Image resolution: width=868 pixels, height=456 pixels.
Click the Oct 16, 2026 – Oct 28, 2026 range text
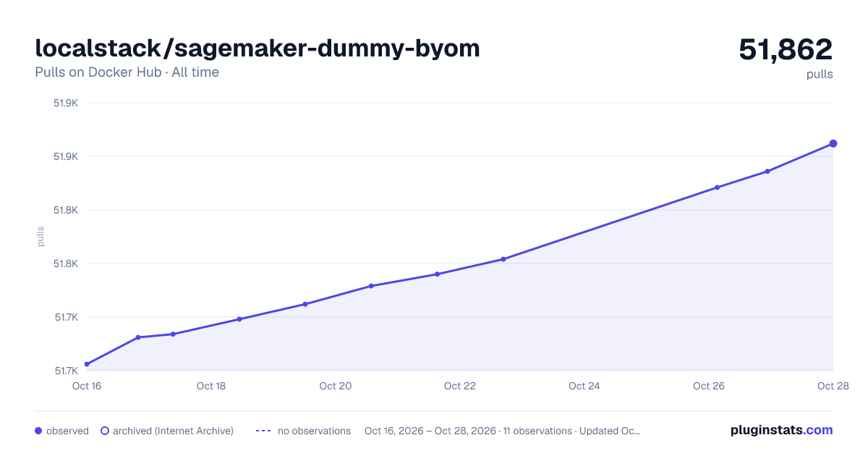coord(430,431)
